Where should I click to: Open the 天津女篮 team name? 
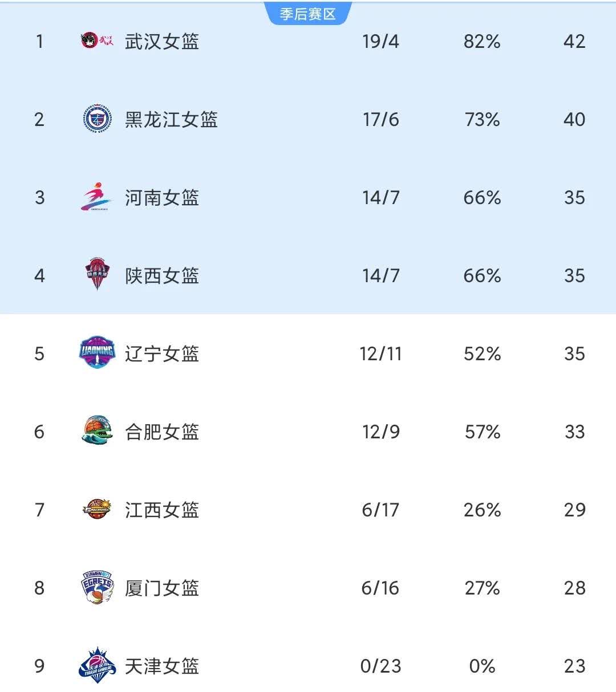point(162,666)
